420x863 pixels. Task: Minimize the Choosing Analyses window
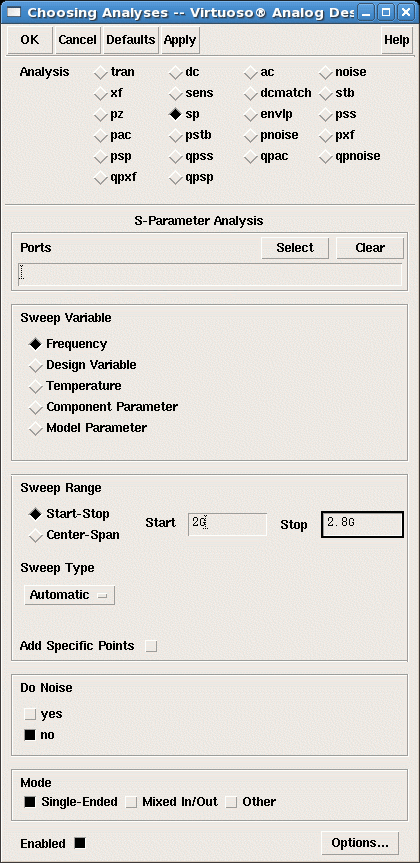point(366,12)
